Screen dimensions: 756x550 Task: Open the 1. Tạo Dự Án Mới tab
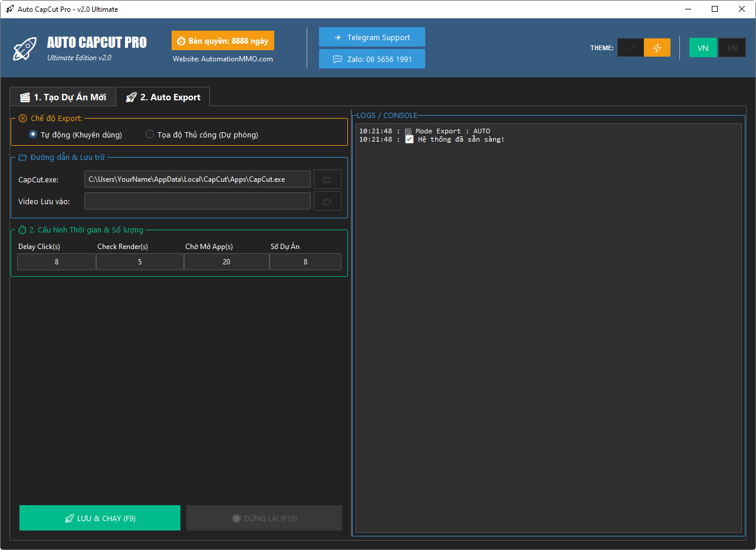point(63,97)
